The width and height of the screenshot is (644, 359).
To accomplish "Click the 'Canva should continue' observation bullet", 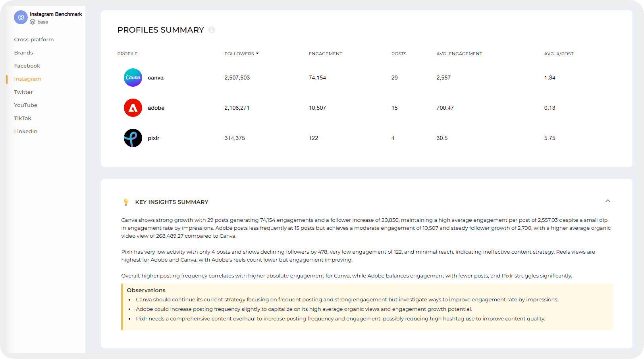I will 347,299.
